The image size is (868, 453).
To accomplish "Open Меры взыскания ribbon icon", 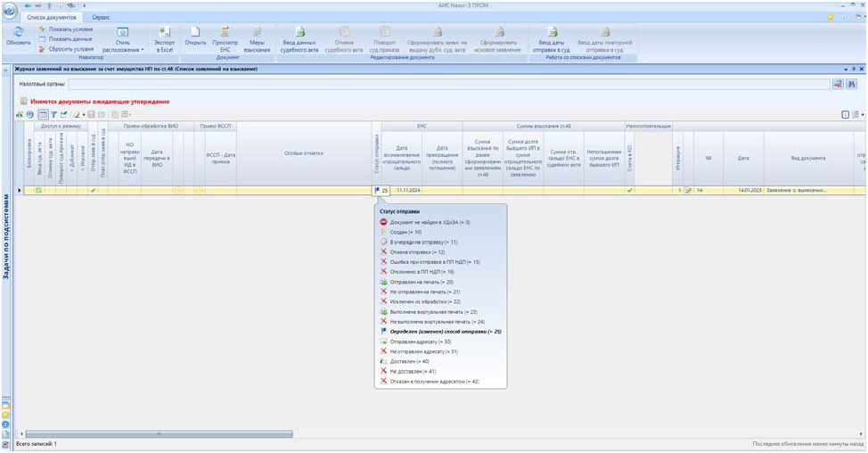I will click(257, 33).
